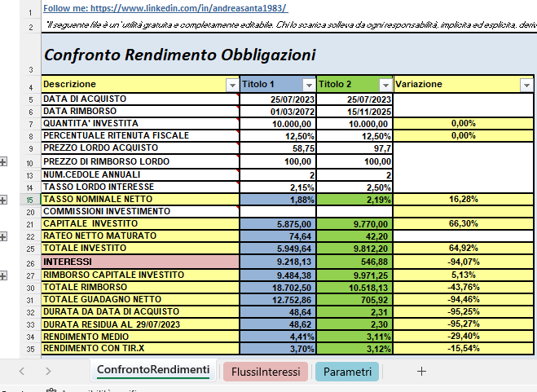Image resolution: width=537 pixels, height=392 pixels.
Task: Click the TASSO NOMINALE NETTO cell
Action: 139,199
